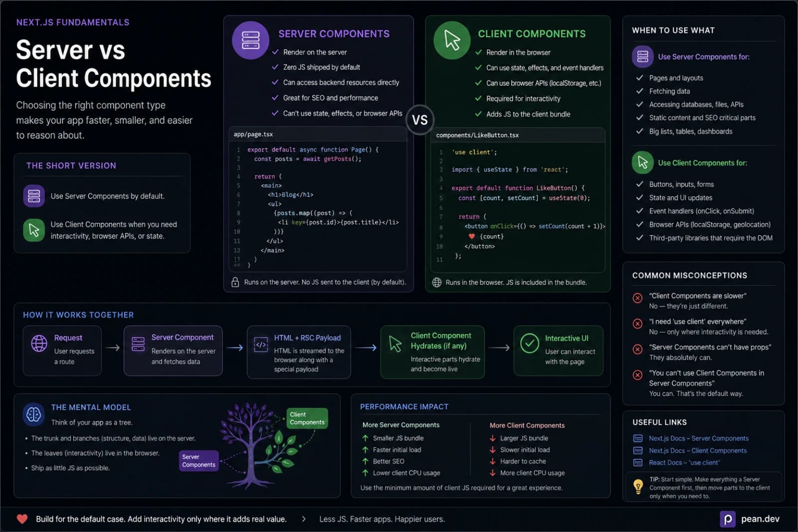798x532 pixels.
Task: Click checkmark beside 'Buttons, inputs, forms'
Action: pyautogui.click(x=639, y=184)
